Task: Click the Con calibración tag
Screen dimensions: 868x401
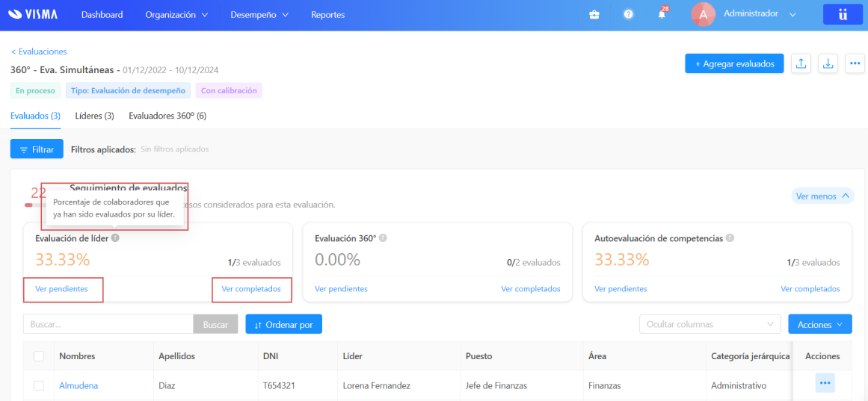Action: (x=229, y=90)
